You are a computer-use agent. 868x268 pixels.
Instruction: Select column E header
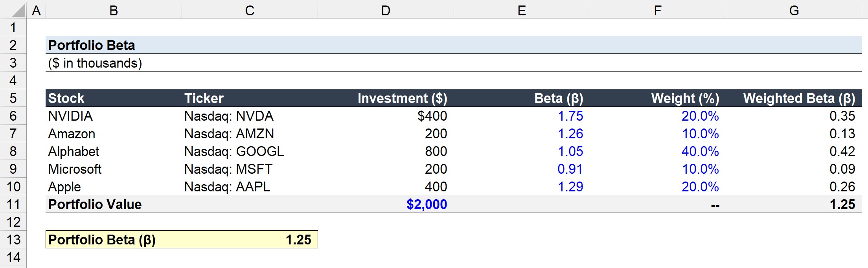coord(522,10)
